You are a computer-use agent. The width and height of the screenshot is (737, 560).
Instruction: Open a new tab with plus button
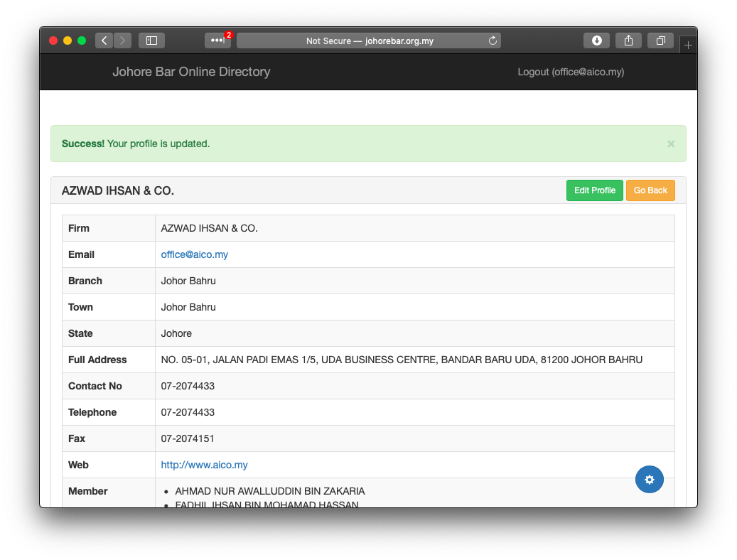click(x=687, y=45)
